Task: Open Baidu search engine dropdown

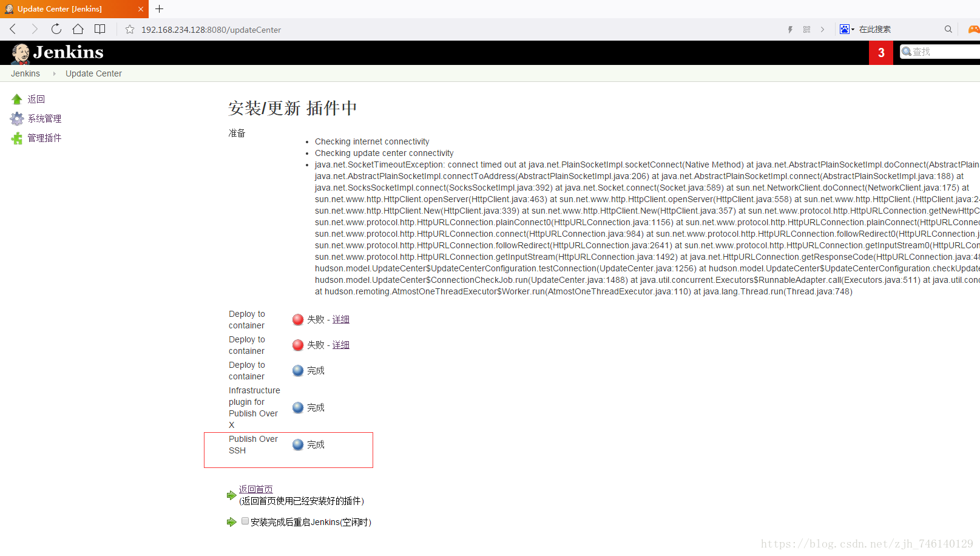Action: (847, 29)
